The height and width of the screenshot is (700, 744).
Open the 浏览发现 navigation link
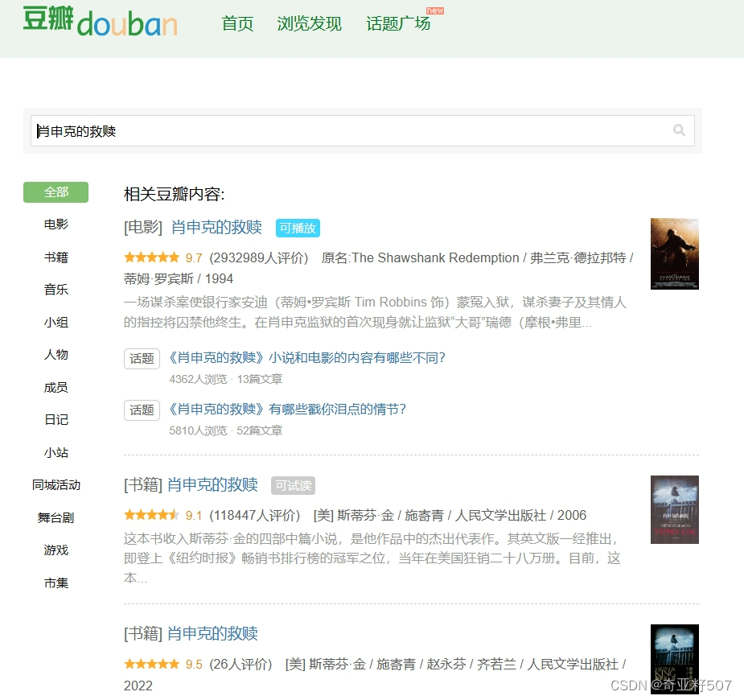309,23
